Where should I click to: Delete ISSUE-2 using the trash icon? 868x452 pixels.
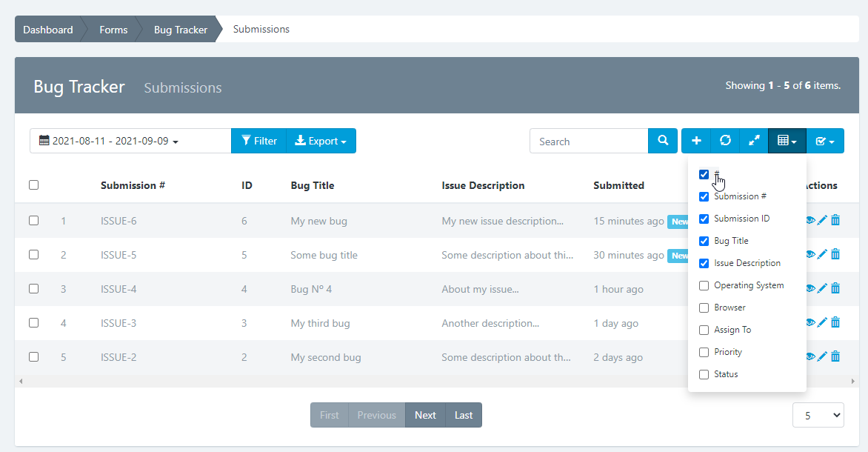835,356
